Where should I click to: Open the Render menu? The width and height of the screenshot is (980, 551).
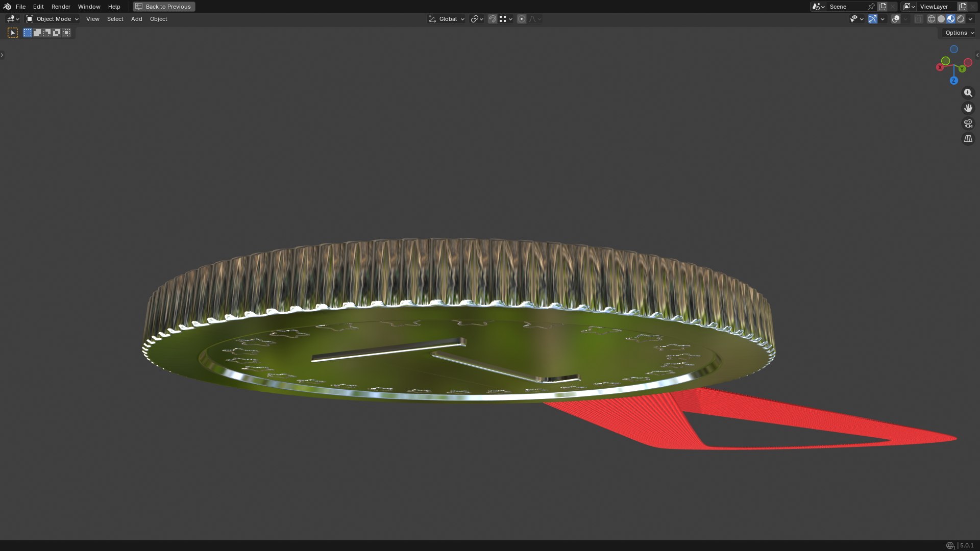[61, 7]
